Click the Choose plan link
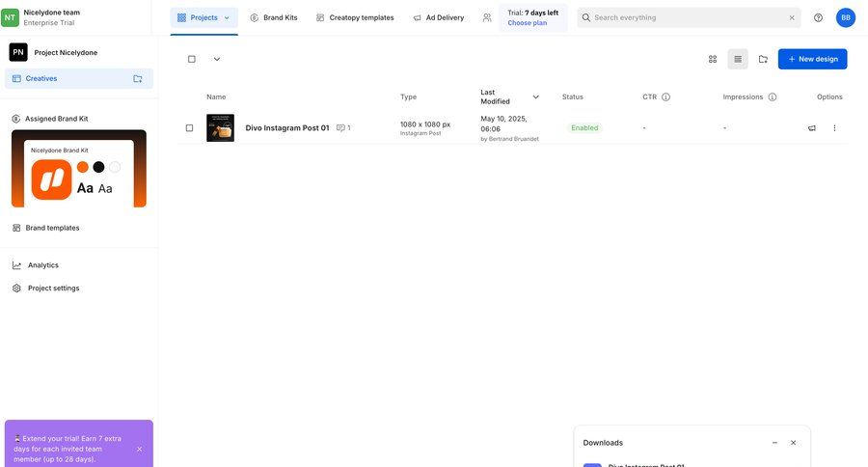Screen dimensions: 868x467 click(x=527, y=22)
